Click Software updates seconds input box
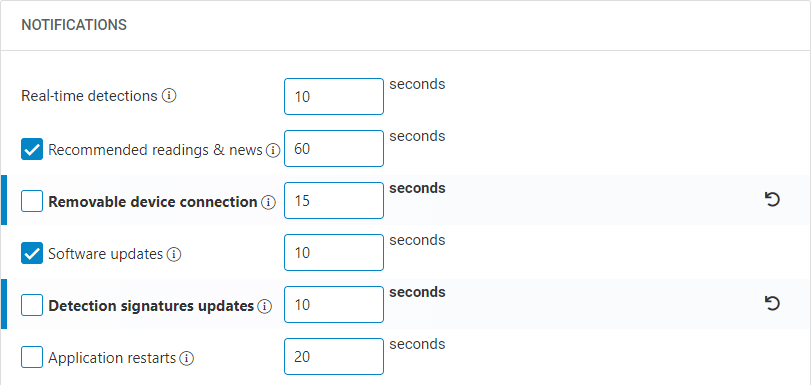Screen dimensions: 811x385 334,253
